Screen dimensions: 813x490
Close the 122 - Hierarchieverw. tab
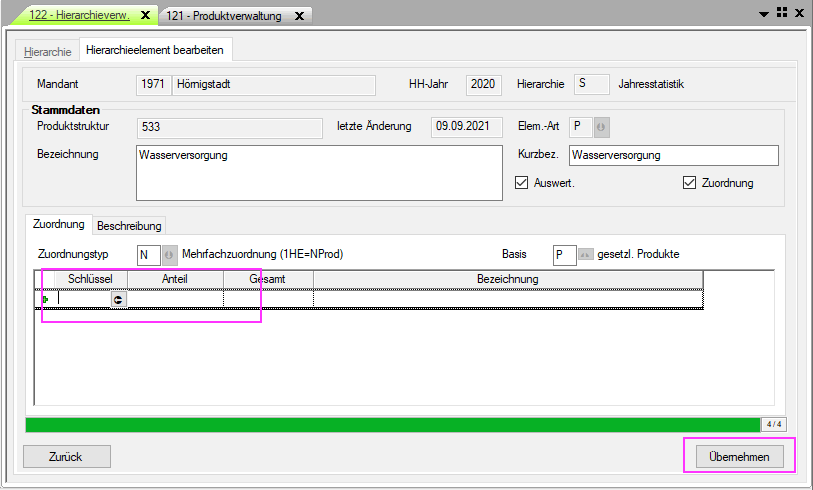pyautogui.click(x=145, y=15)
